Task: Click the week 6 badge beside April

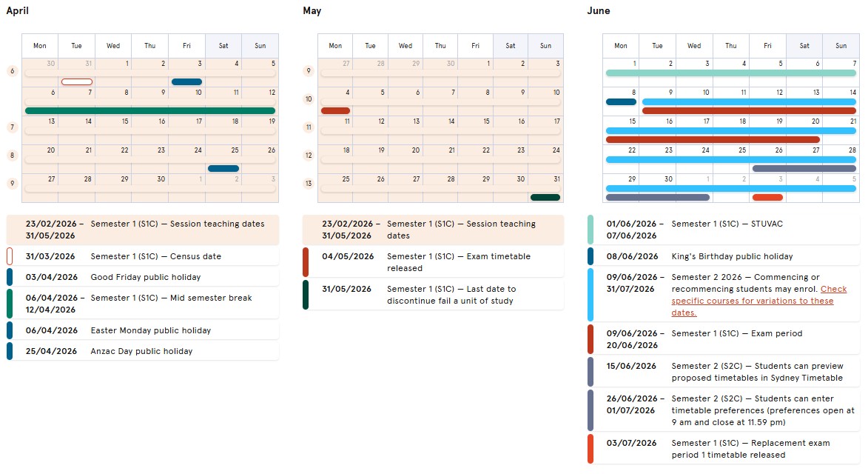Action: [x=12, y=71]
